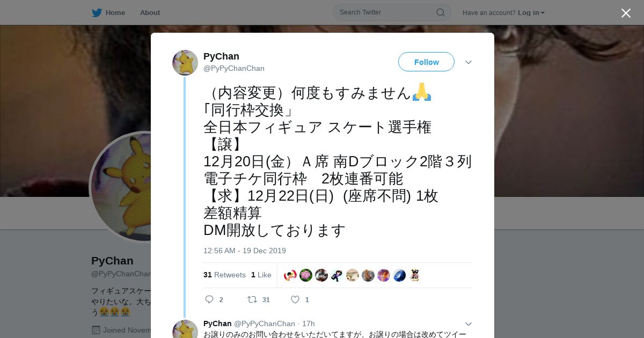Click the search magnifier icon
The image size is (644, 338).
click(x=440, y=12)
